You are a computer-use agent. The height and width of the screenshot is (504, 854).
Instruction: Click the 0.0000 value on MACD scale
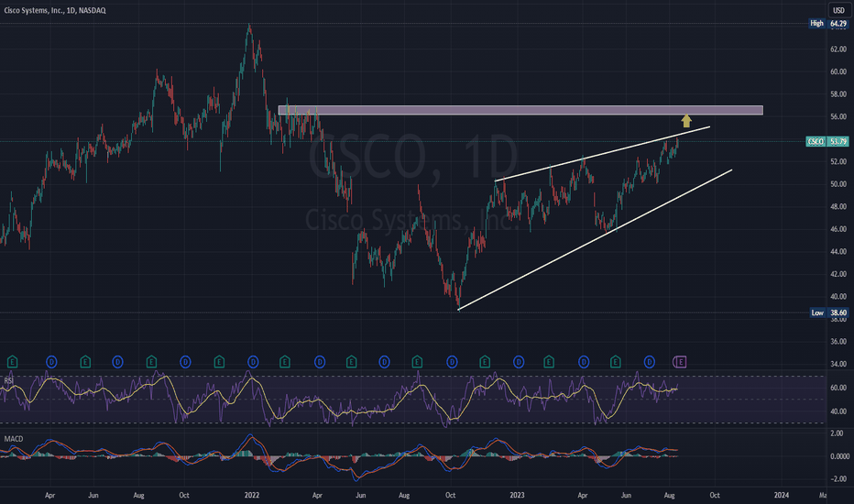point(838,456)
